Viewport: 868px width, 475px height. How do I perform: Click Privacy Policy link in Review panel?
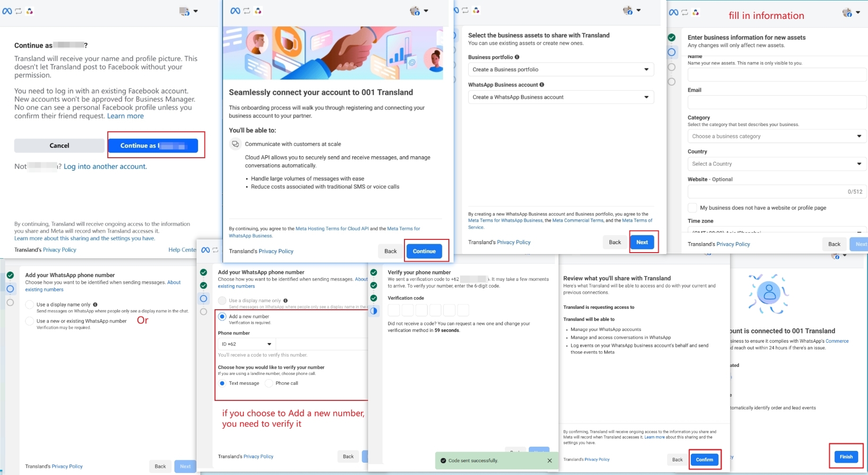click(x=597, y=459)
